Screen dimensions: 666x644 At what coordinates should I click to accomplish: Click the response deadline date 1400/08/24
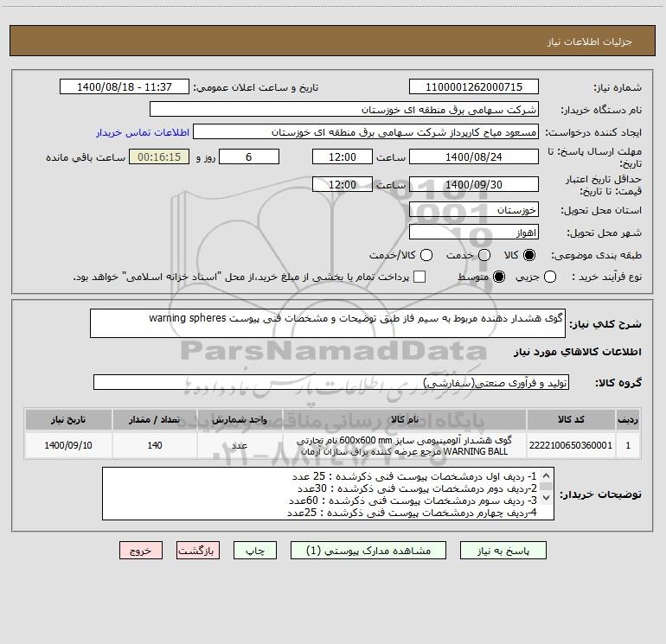474,156
